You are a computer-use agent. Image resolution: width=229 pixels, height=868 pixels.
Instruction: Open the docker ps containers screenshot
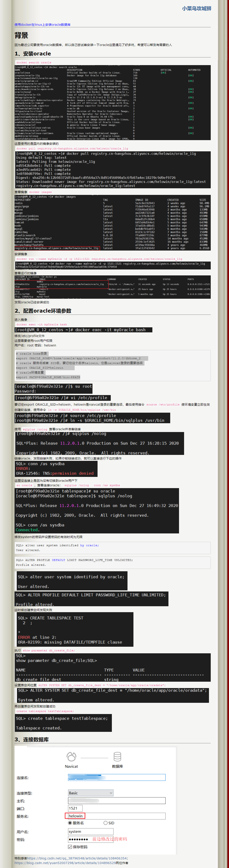point(113,287)
